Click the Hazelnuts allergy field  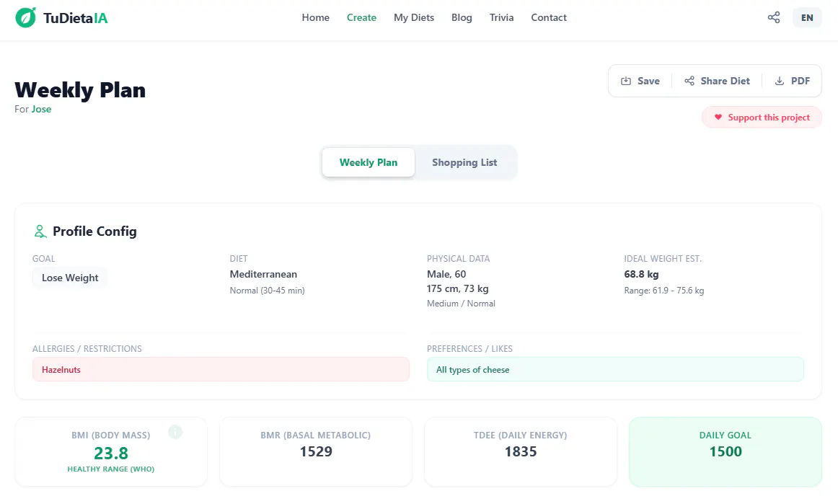click(221, 369)
